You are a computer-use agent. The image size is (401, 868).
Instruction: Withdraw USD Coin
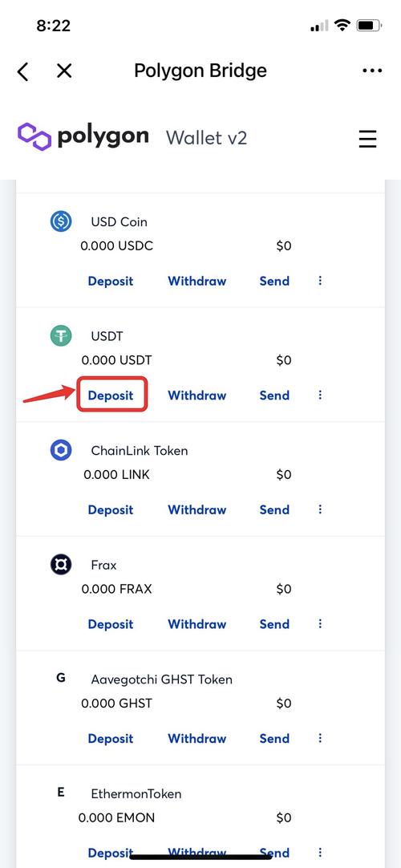(x=197, y=281)
